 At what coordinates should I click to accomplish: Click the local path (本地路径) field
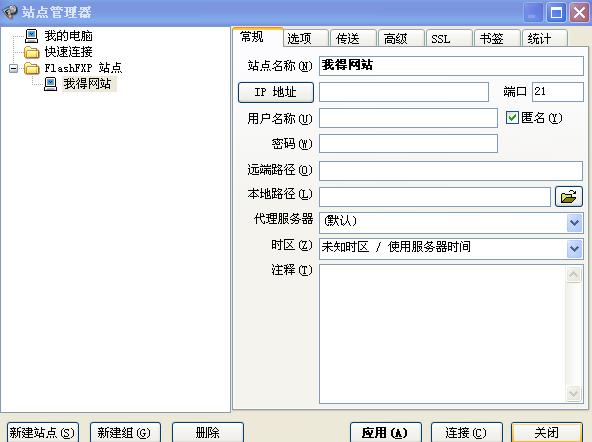[x=435, y=197]
